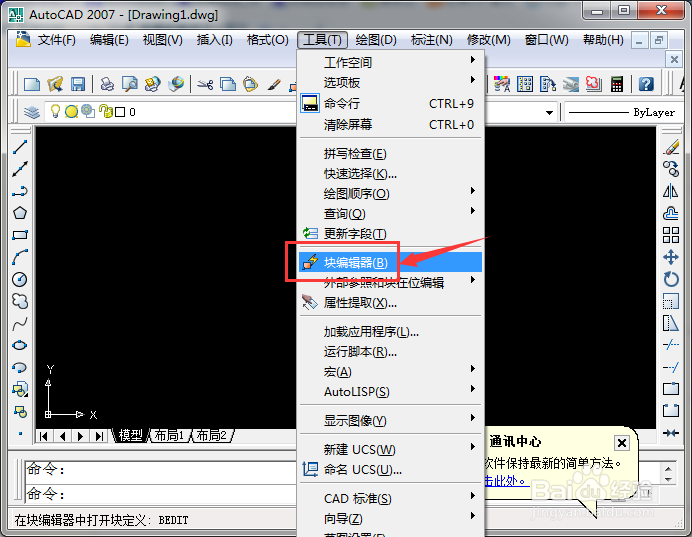Click the Match Properties brush icon

(274, 84)
